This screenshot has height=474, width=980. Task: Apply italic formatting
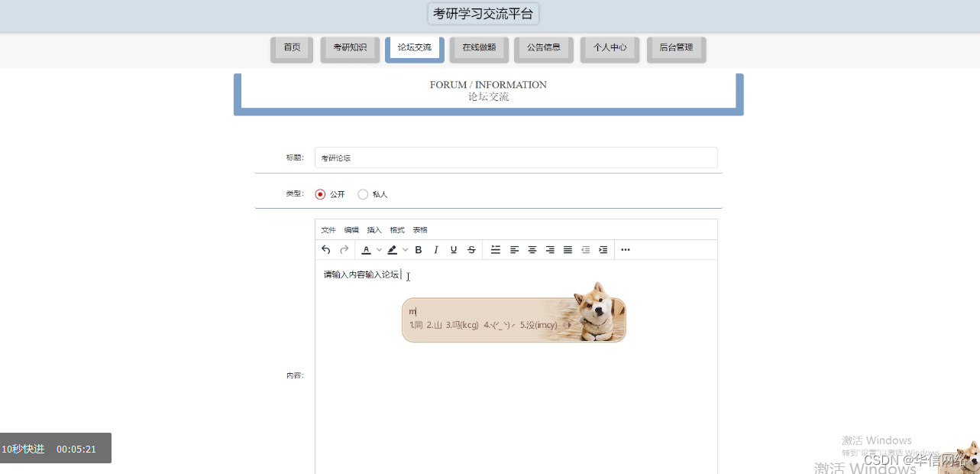pos(435,249)
